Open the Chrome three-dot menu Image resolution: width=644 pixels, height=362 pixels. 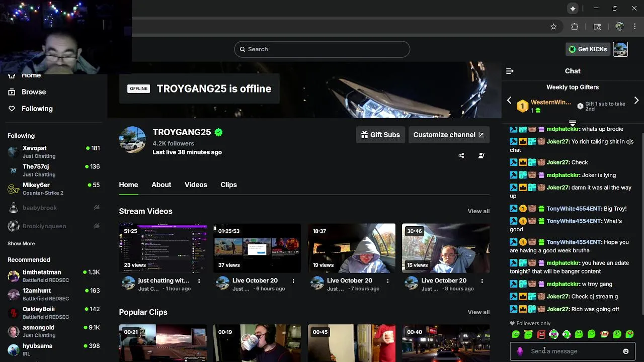[x=635, y=27]
